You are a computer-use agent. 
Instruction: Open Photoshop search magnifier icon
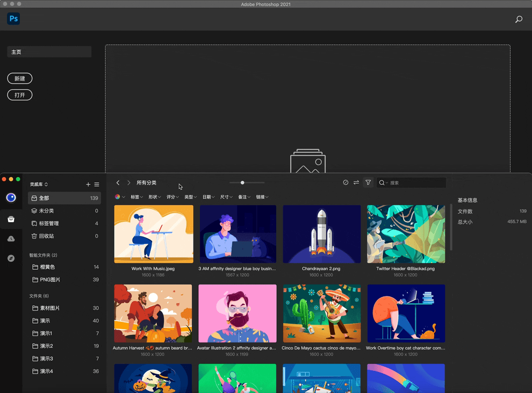point(519,19)
